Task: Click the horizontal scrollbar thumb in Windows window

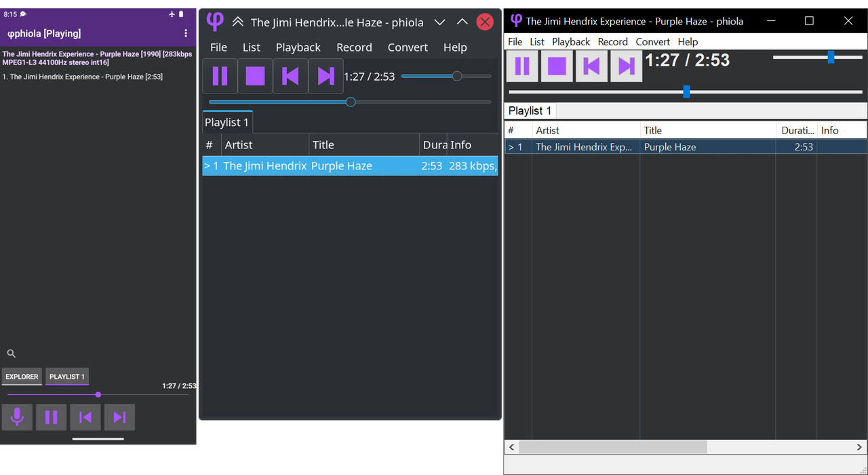Action: 613,447
